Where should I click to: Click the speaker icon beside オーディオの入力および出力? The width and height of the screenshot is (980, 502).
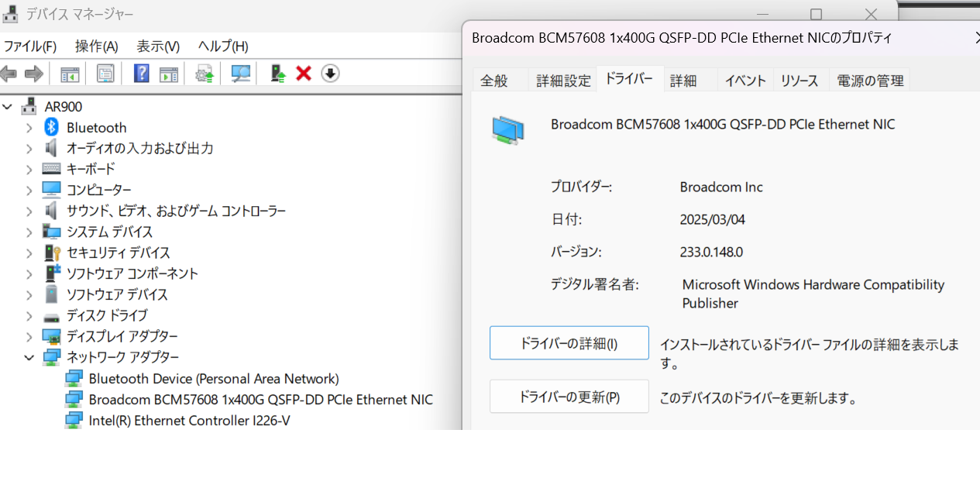point(51,148)
